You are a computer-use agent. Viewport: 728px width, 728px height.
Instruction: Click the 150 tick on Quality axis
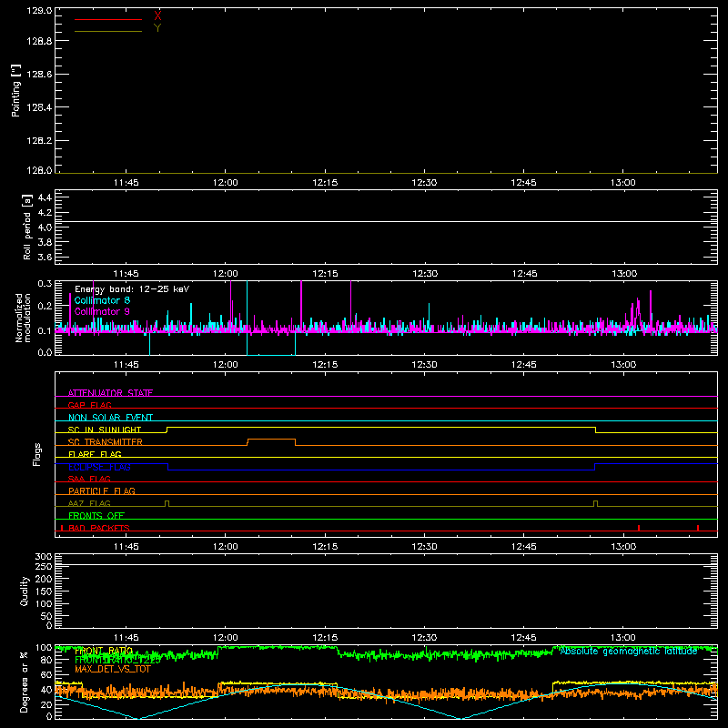coord(44,591)
